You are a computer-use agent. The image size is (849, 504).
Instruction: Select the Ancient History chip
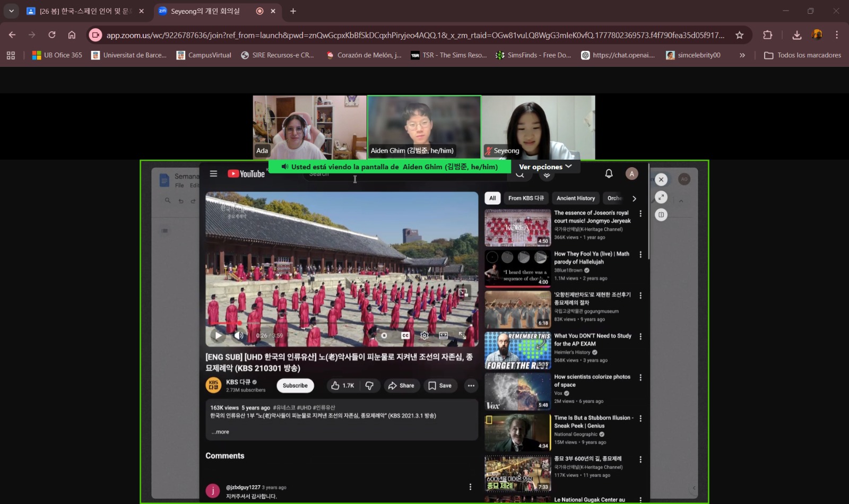[576, 198]
